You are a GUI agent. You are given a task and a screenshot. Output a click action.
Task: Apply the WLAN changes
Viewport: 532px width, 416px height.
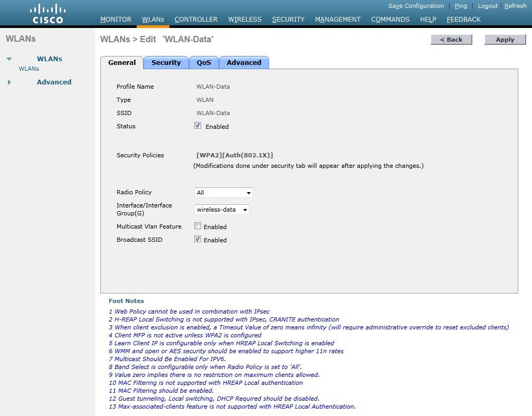(505, 39)
